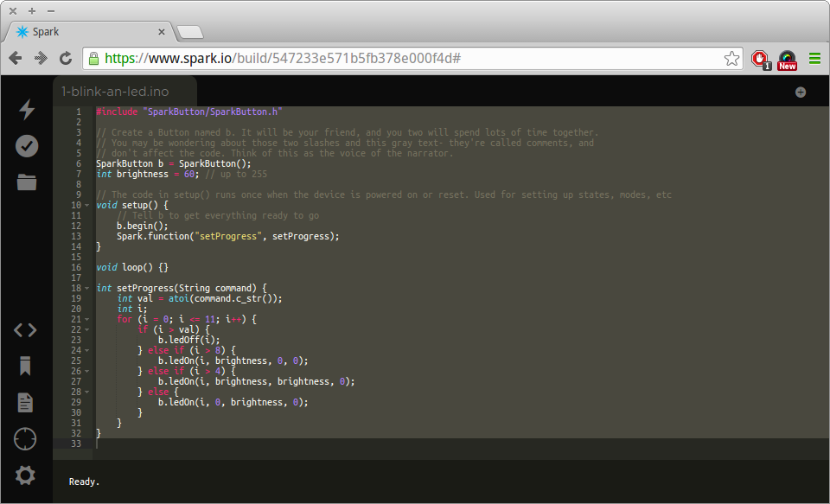The width and height of the screenshot is (830, 504).
Task: Open the Code panel with the <> icon
Action: coord(25,329)
